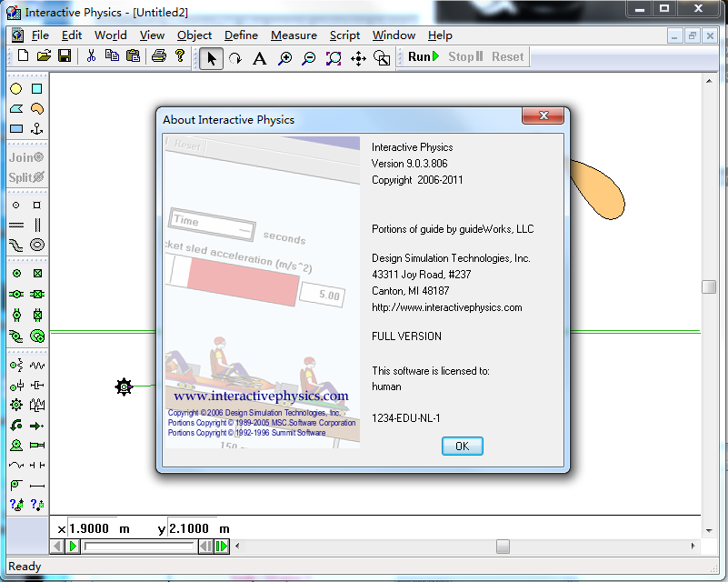Close the About Interactive Physics dialog
Image resolution: width=728 pixels, height=582 pixels.
(544, 115)
